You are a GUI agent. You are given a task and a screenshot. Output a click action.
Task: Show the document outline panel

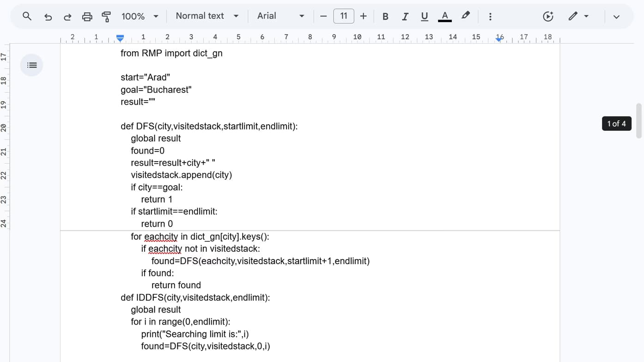pyautogui.click(x=32, y=65)
